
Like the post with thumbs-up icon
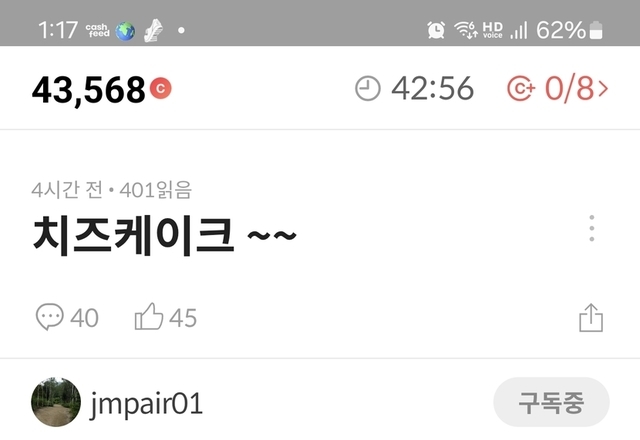149,316
